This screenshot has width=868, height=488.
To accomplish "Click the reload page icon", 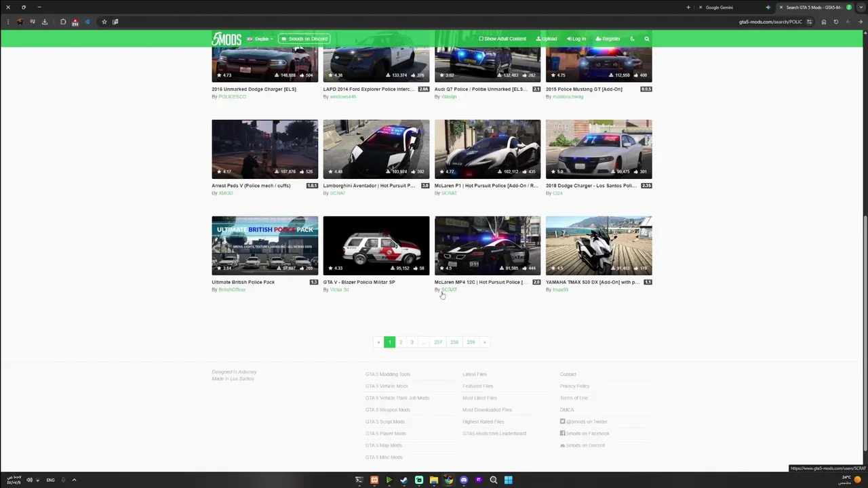I will [x=836, y=22].
